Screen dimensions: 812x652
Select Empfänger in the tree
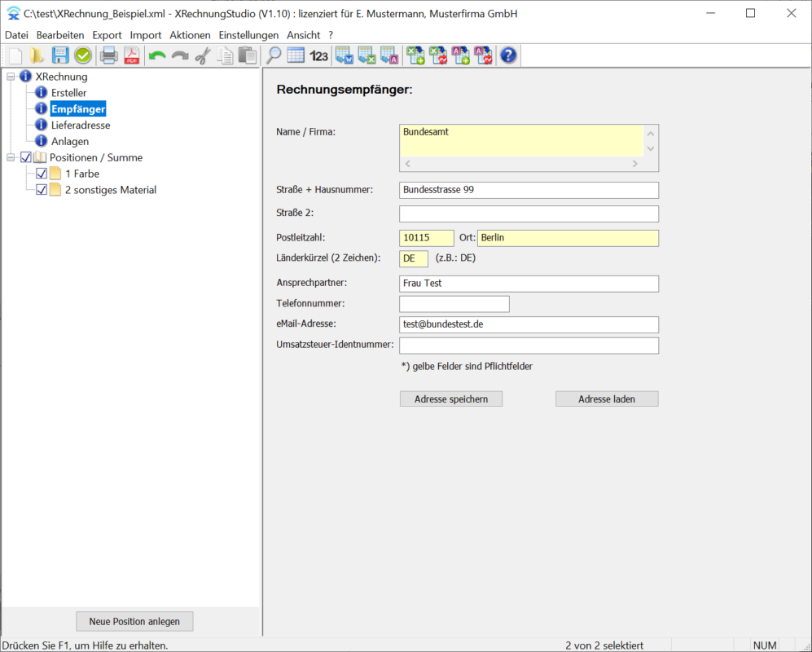pos(78,109)
